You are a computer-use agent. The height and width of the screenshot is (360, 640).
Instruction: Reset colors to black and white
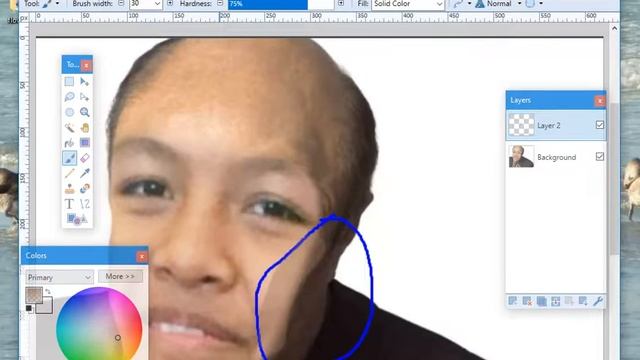(x=29, y=309)
